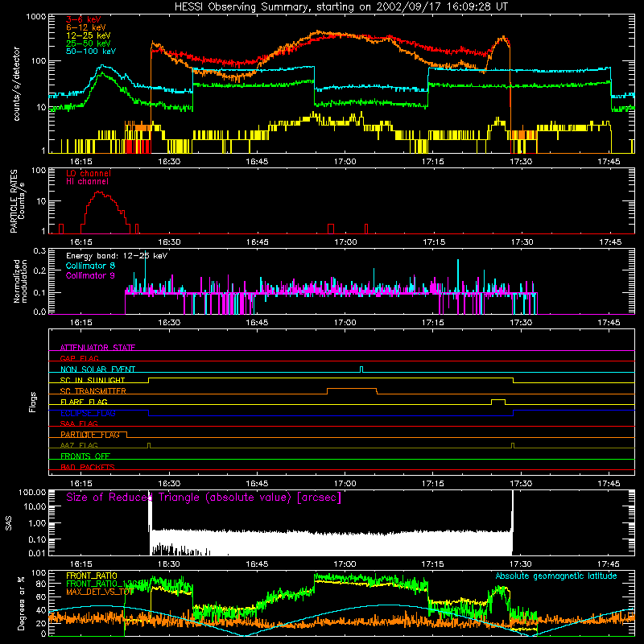Click the 0.3 tick on the modulation axis
Screen dimensions: 644x644
(x=39, y=251)
